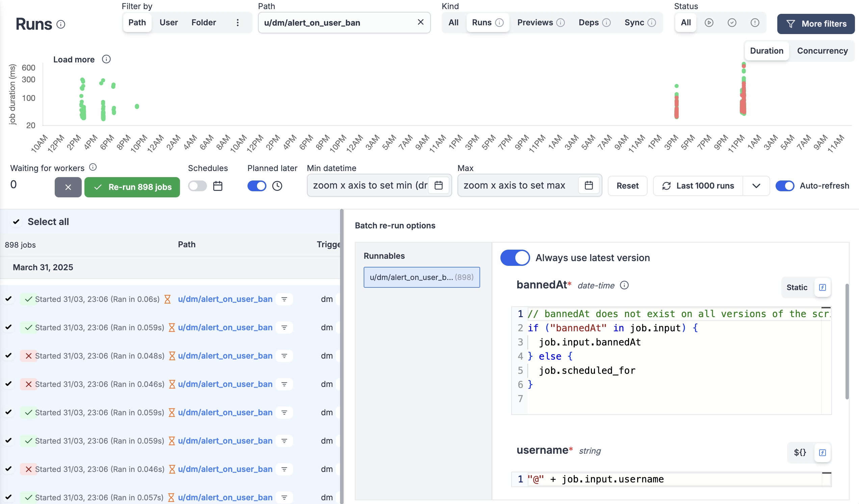Click the Planned later clock icon
This screenshot has width=859, height=504.
pos(277,186)
